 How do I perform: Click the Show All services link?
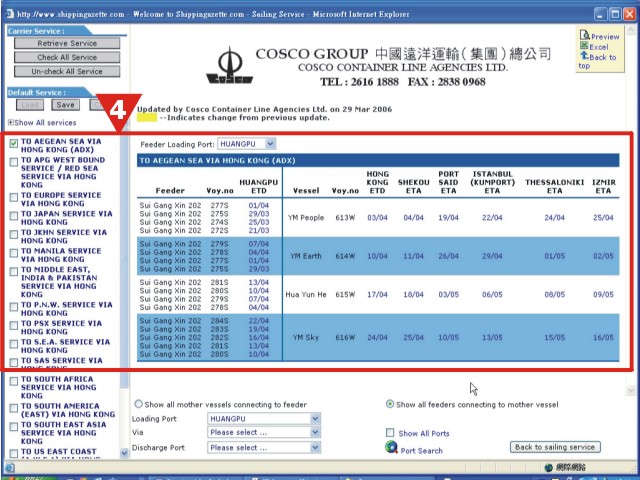click(x=45, y=122)
